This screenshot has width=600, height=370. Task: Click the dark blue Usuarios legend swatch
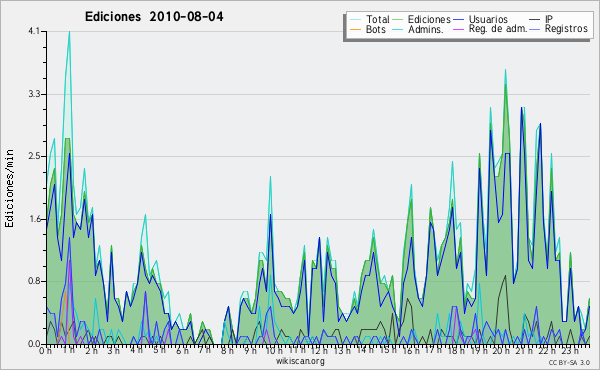tap(458, 20)
